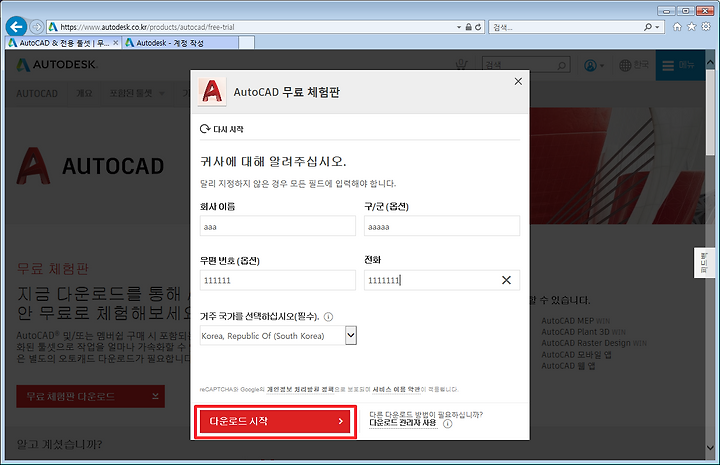Screen dimensions: 720x465
Task: Open the country dropdown Korea, Republic Of
Action: click(278, 336)
